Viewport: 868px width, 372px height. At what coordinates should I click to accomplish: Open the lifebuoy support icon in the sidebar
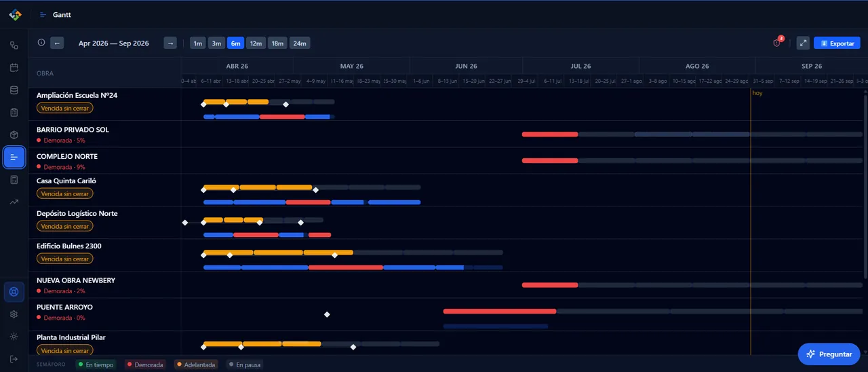click(14, 292)
